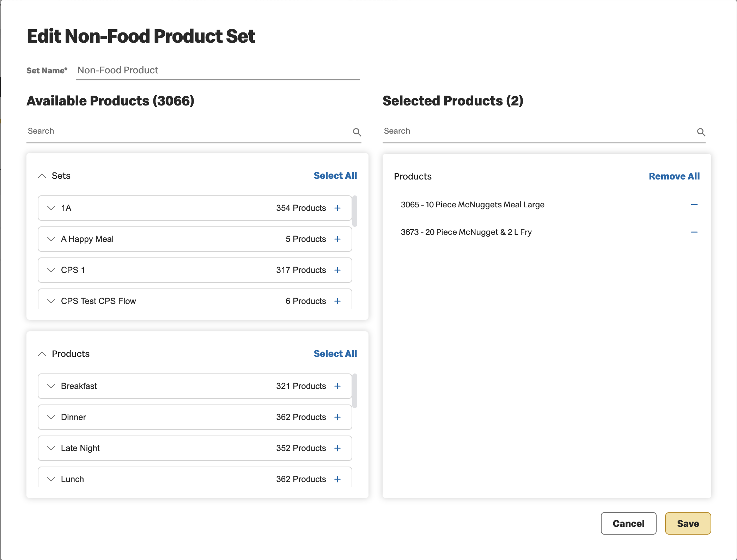Save the product set
737x560 pixels.
(x=688, y=523)
